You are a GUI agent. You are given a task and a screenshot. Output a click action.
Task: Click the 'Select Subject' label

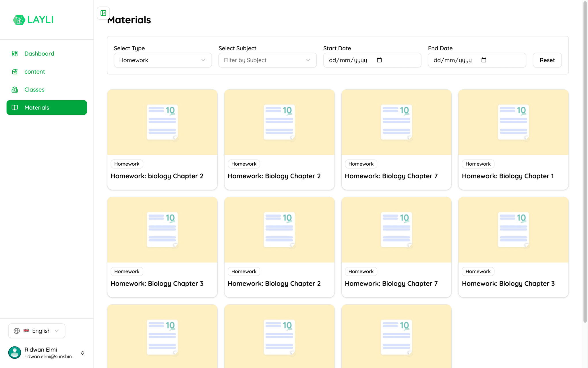[237, 48]
